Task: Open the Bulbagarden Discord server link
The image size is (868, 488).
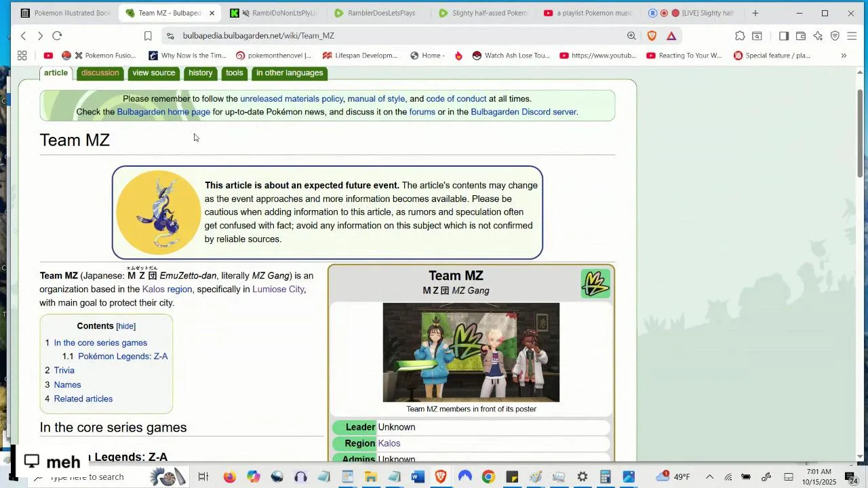Action: coord(524,112)
